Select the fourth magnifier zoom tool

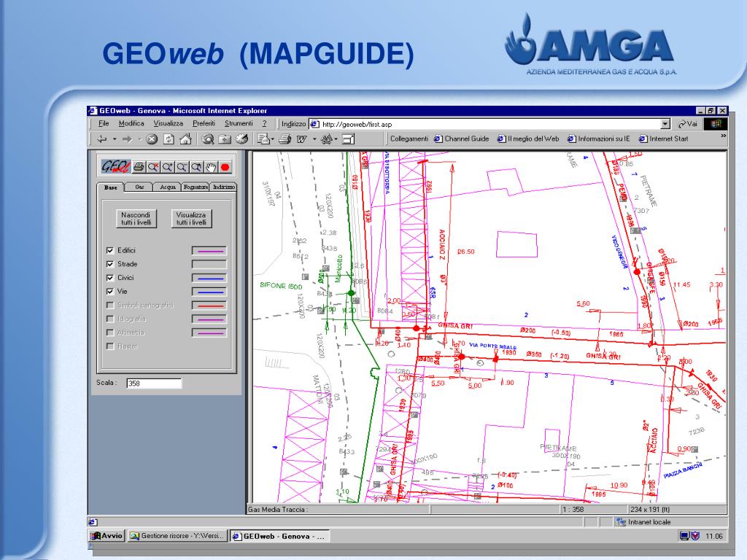[x=196, y=167]
